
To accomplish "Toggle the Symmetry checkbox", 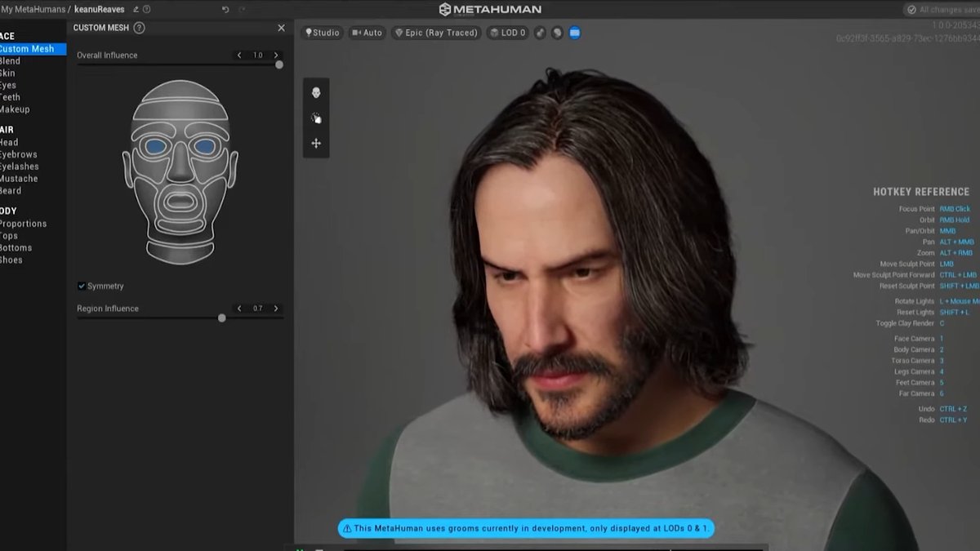I will pos(82,286).
